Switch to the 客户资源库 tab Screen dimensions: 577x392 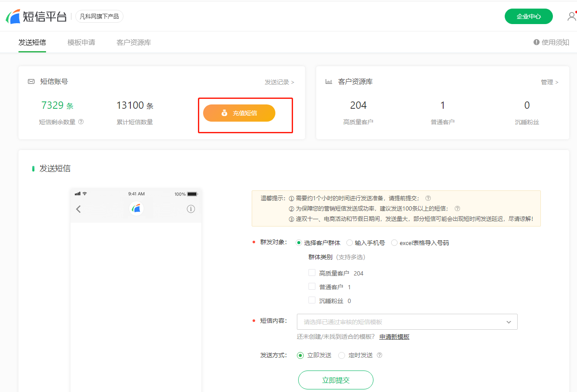134,42
